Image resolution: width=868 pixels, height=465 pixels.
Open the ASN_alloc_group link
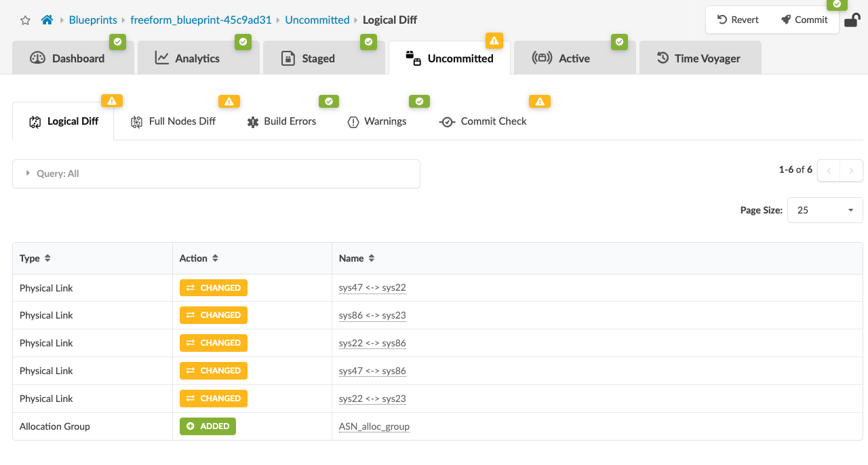coord(374,426)
